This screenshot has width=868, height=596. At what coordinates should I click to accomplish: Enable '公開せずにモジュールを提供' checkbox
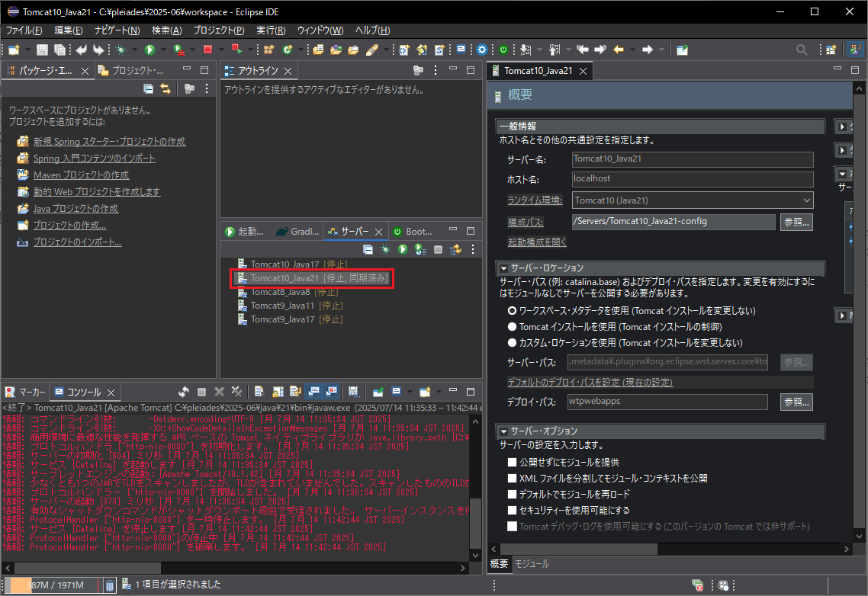tap(513, 463)
